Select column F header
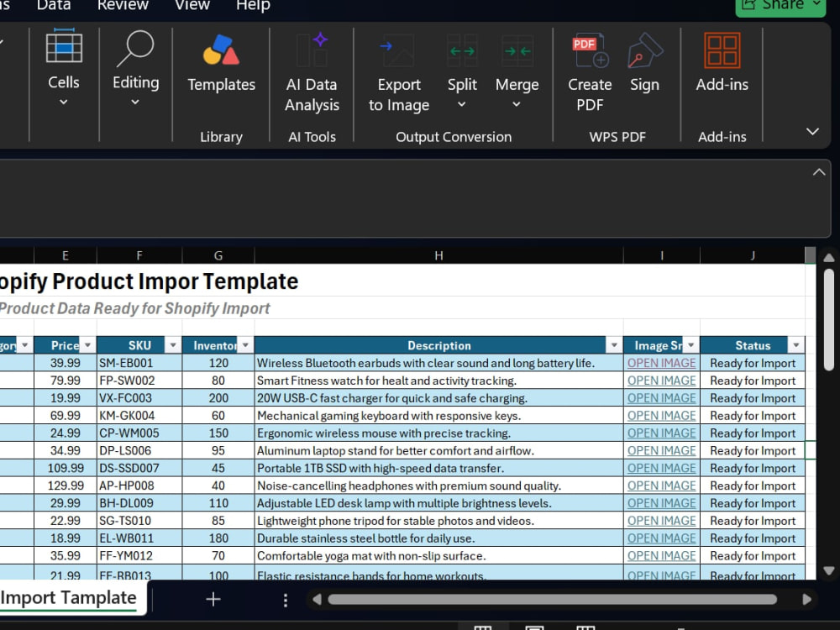 [x=139, y=255]
